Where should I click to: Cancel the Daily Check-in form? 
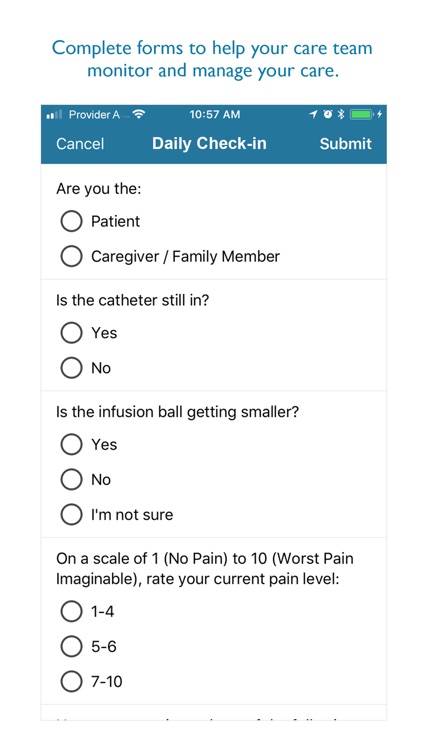click(80, 144)
